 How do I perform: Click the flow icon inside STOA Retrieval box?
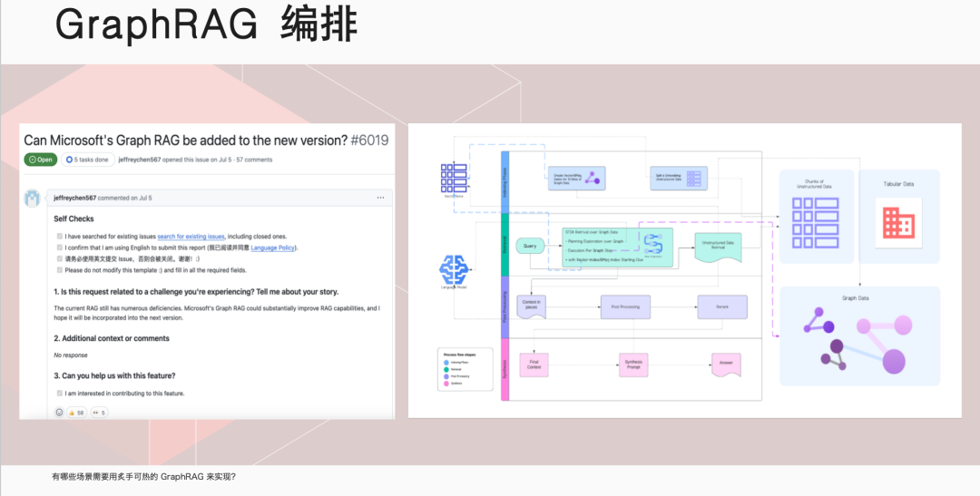pos(652,245)
